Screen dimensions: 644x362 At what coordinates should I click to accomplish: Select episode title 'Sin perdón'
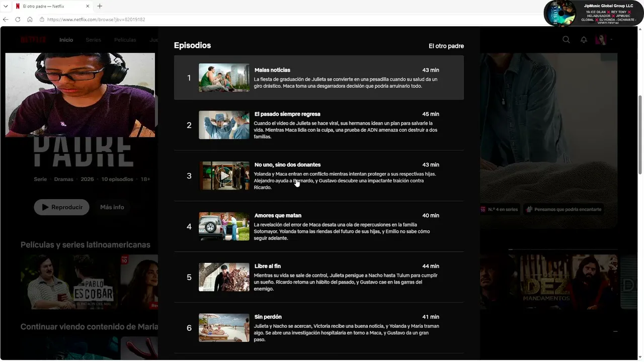pyautogui.click(x=268, y=317)
